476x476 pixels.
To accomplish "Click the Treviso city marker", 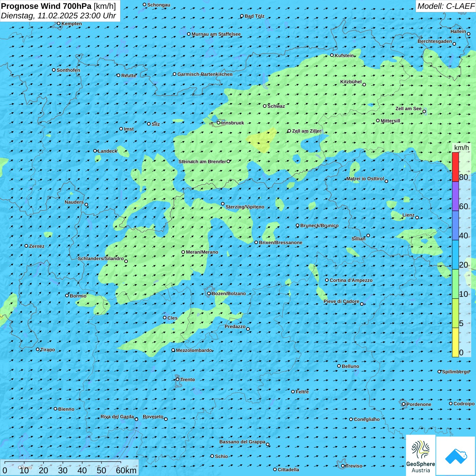I will tap(343, 466).
